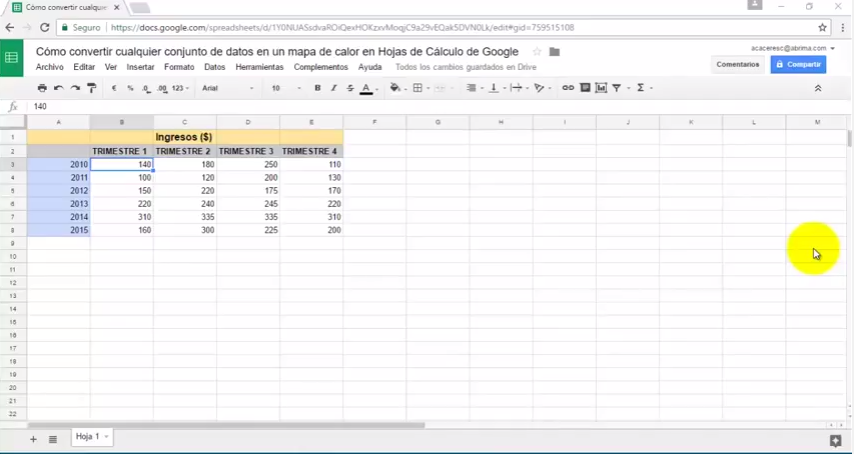The height and width of the screenshot is (454, 854).
Task: Toggle italic text formatting
Action: (x=334, y=88)
